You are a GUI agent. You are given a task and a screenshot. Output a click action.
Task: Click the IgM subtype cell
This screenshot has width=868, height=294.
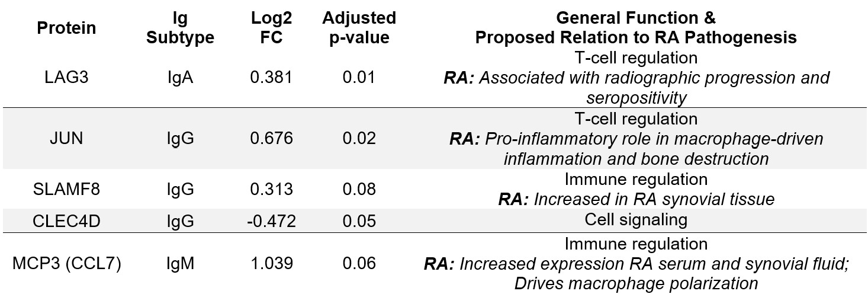181,263
